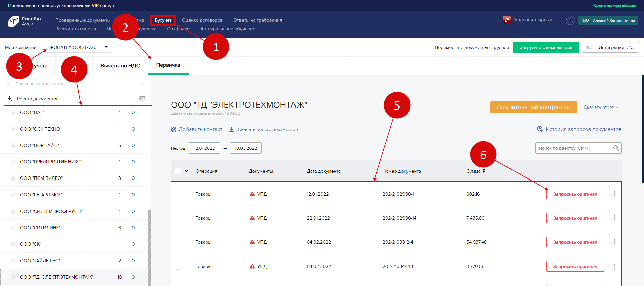The height and width of the screenshot is (286, 644).
Task: Click warning icon of document 202/2103312-4
Action: pyautogui.click(x=252, y=242)
